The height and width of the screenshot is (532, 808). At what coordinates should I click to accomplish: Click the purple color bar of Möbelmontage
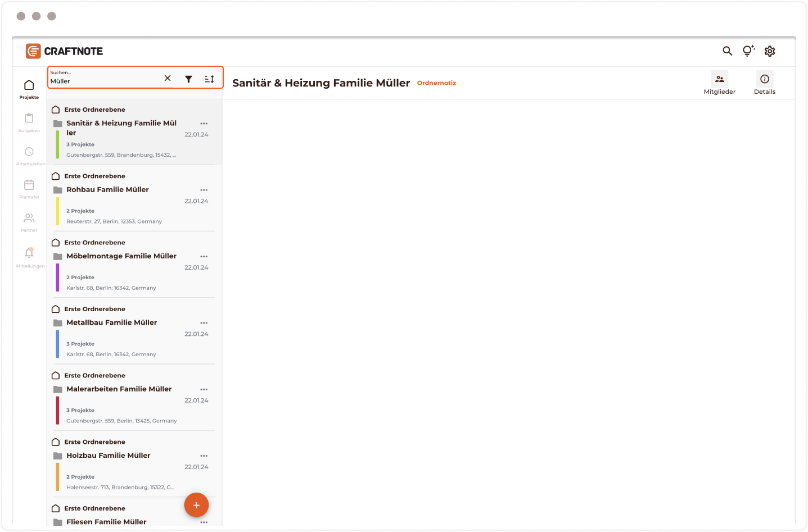(57, 278)
